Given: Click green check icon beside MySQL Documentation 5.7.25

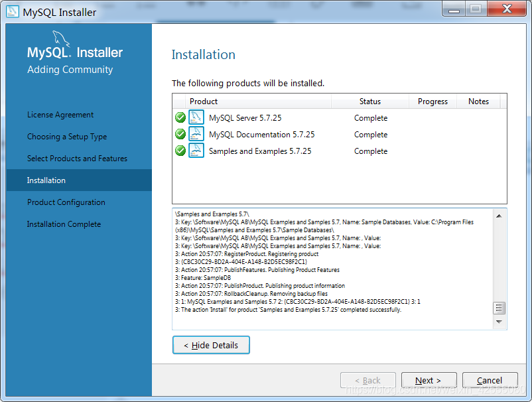Looking at the screenshot, I should coord(180,135).
